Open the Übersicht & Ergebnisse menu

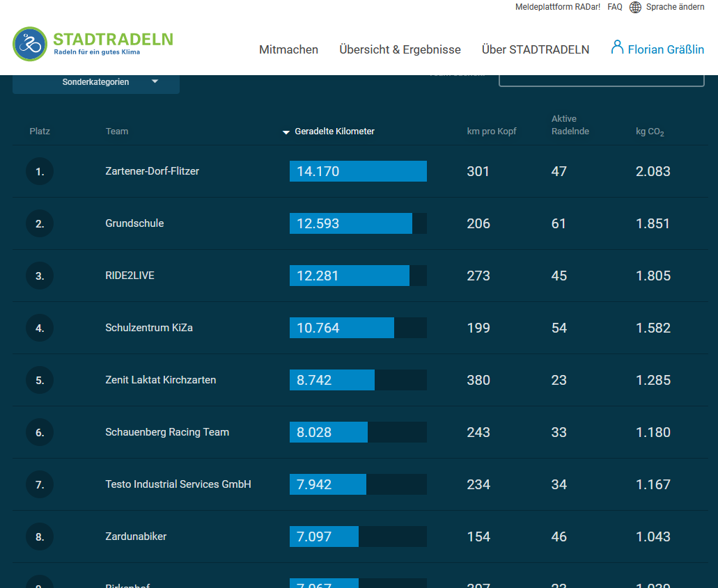[400, 49]
